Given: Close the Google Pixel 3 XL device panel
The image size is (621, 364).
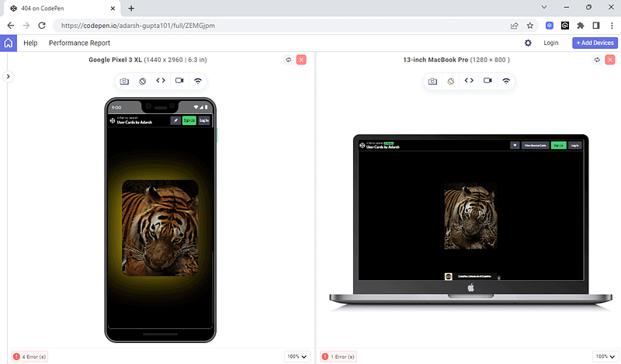Looking at the screenshot, I should tap(301, 60).
